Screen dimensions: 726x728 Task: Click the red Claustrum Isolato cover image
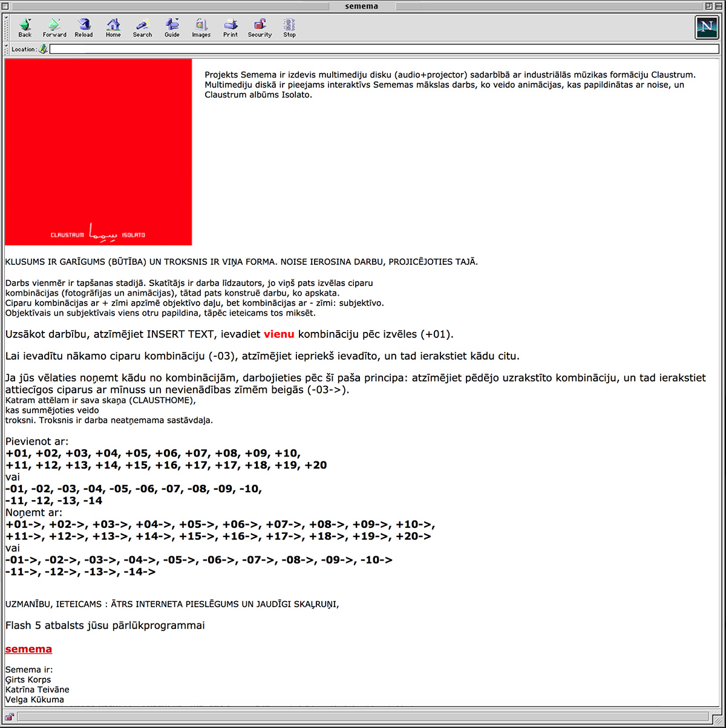98,152
